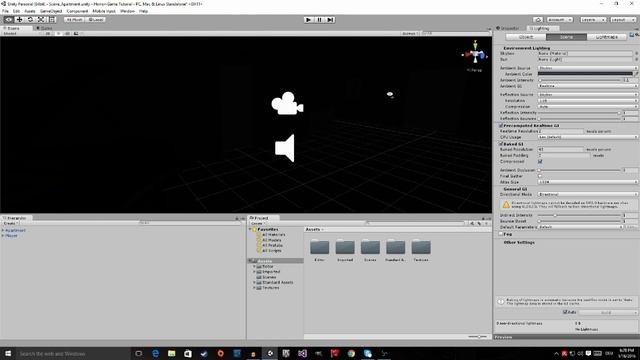The image size is (640, 360).
Task: Open the Window menu
Action: click(127, 11)
